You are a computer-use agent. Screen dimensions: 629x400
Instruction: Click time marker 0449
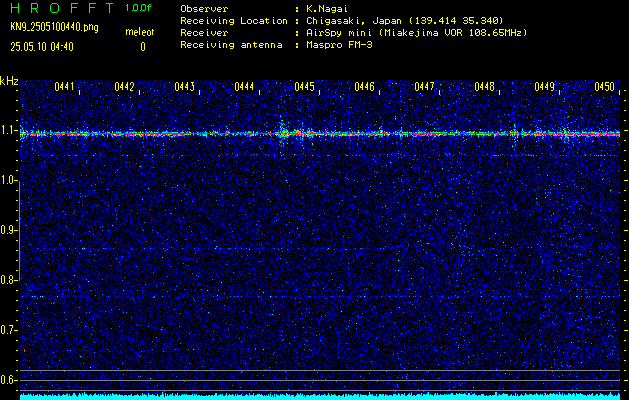545,87
